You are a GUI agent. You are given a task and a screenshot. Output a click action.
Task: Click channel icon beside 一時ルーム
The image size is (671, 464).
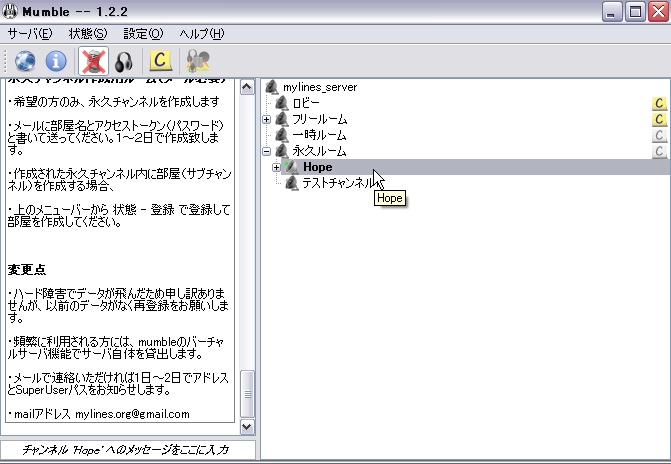[x=282, y=135]
